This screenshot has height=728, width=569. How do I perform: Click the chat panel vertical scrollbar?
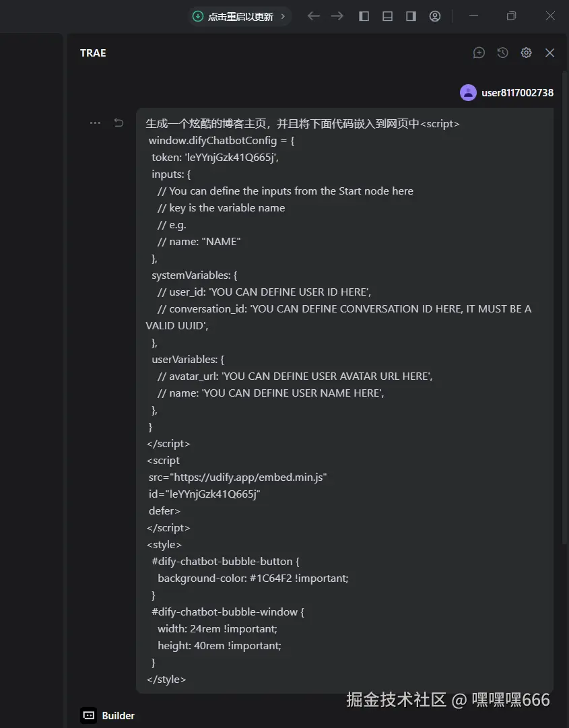565,302
